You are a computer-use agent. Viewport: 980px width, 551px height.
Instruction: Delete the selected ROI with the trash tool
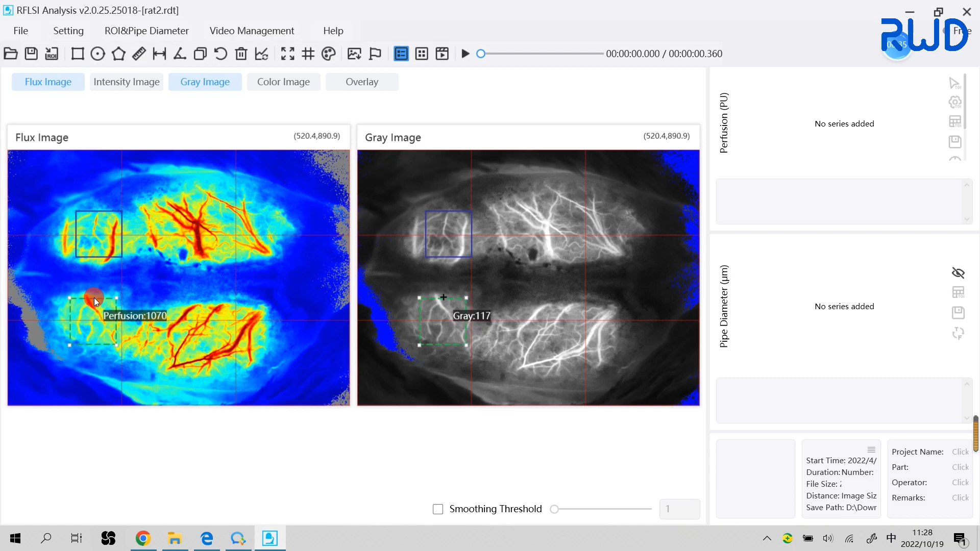click(x=241, y=54)
